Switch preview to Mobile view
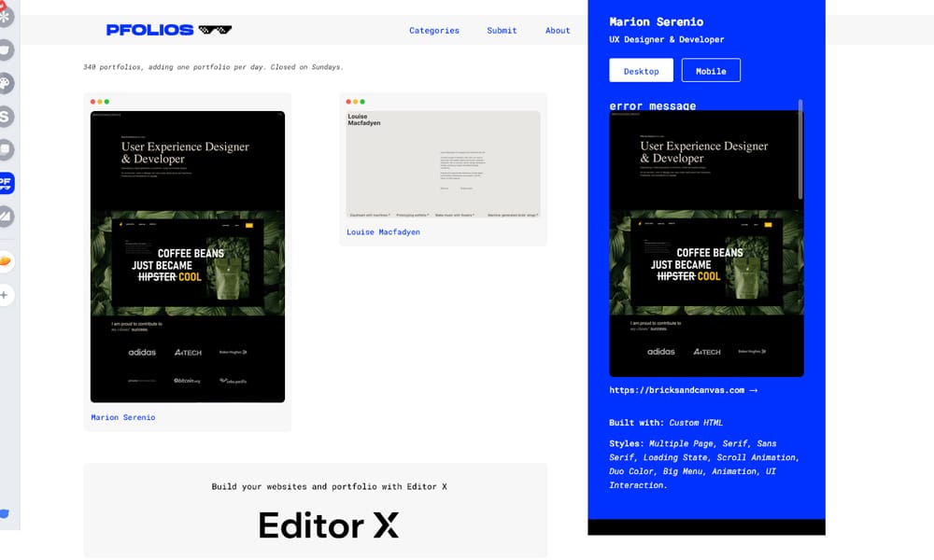 711,71
